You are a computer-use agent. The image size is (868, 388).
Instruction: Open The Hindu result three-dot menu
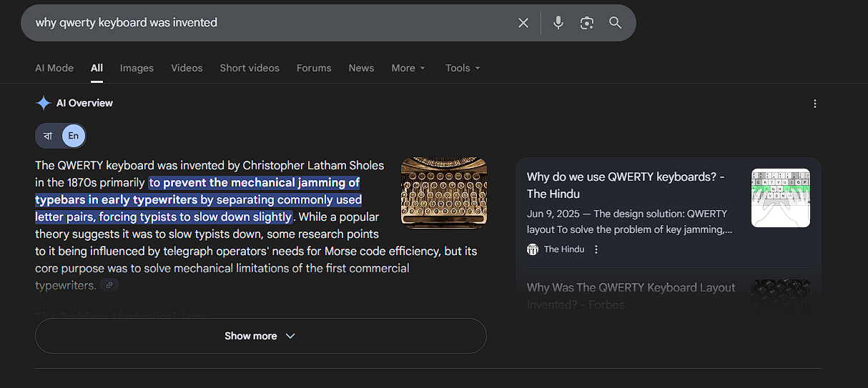pos(596,249)
